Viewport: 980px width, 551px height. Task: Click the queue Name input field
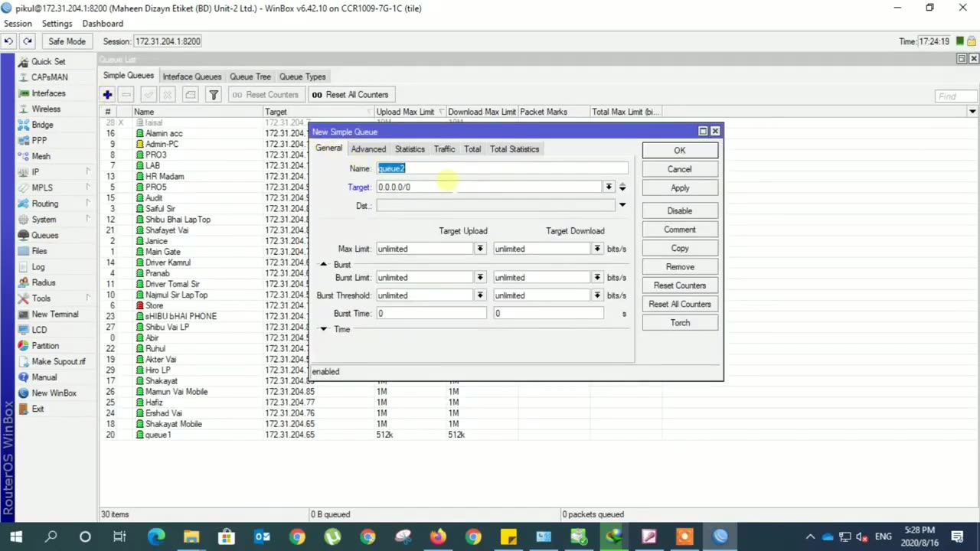[502, 168]
